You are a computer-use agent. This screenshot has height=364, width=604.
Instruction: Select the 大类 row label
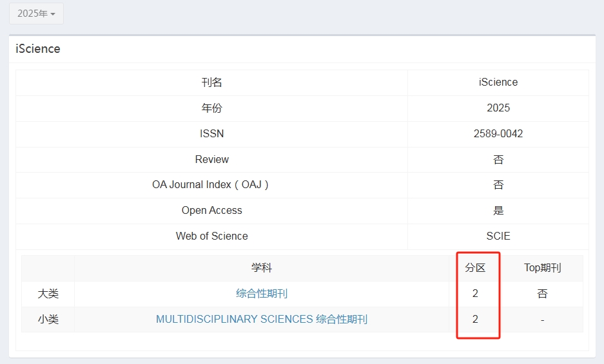click(x=48, y=294)
